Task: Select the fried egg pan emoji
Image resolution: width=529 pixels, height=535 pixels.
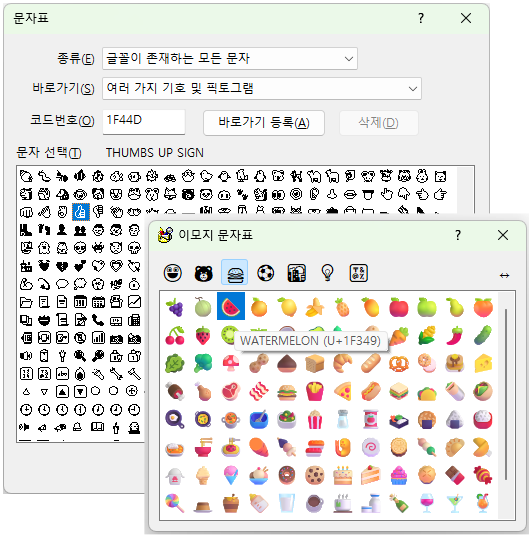Action: pos(175,419)
